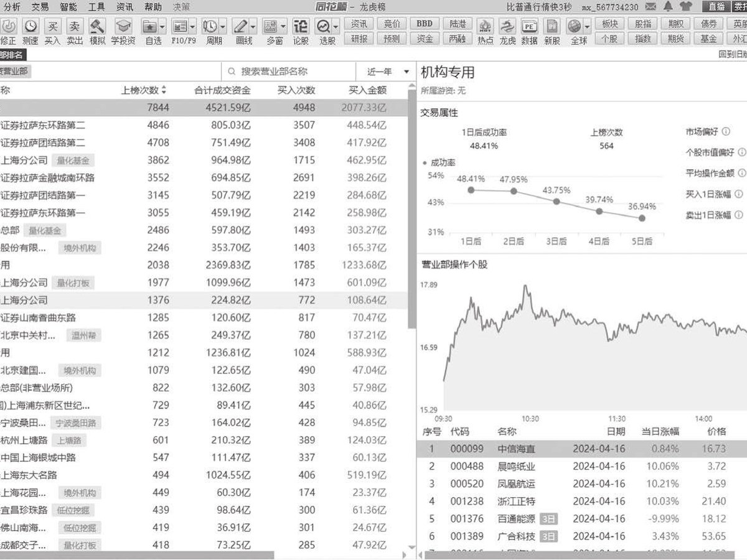Open the 新股 new stock icon
Viewport: 747px width, 560px height.
tap(552, 26)
